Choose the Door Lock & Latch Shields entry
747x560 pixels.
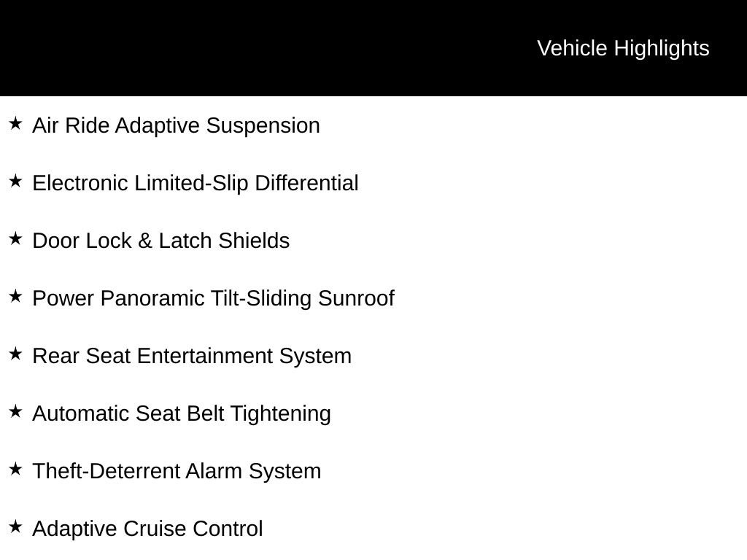161,241
